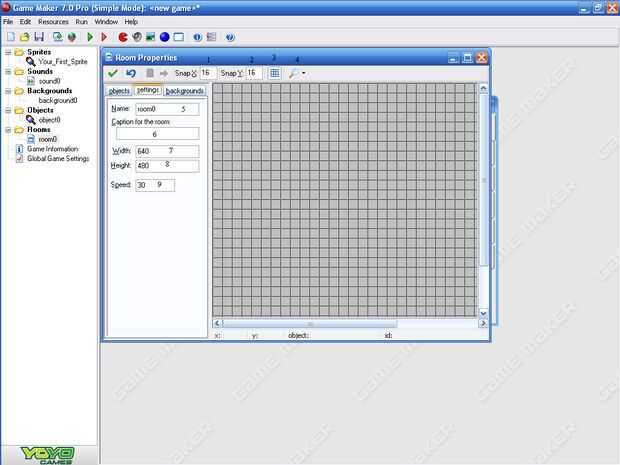Screen dimensions: 620x465
Task: Save the game with floppy icon
Action: coord(39,37)
